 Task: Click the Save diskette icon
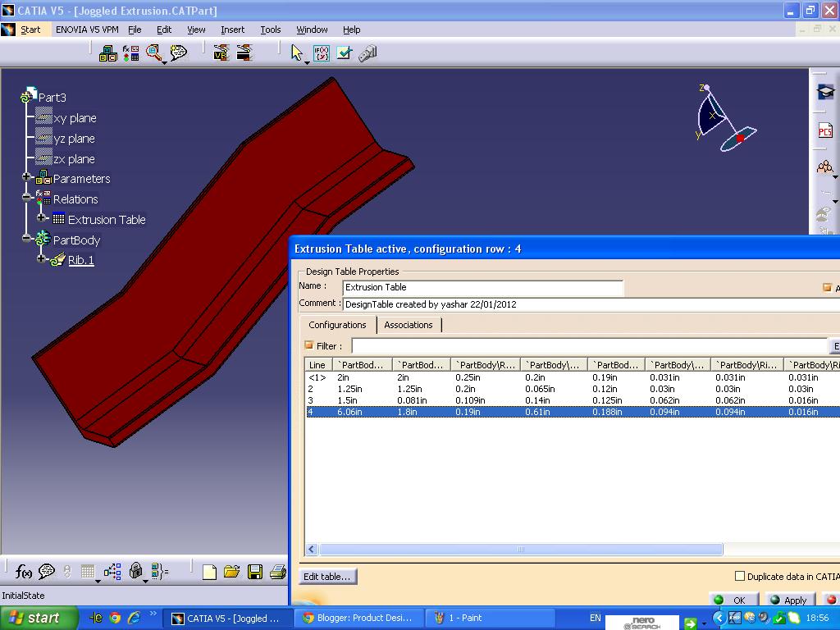tap(254, 572)
